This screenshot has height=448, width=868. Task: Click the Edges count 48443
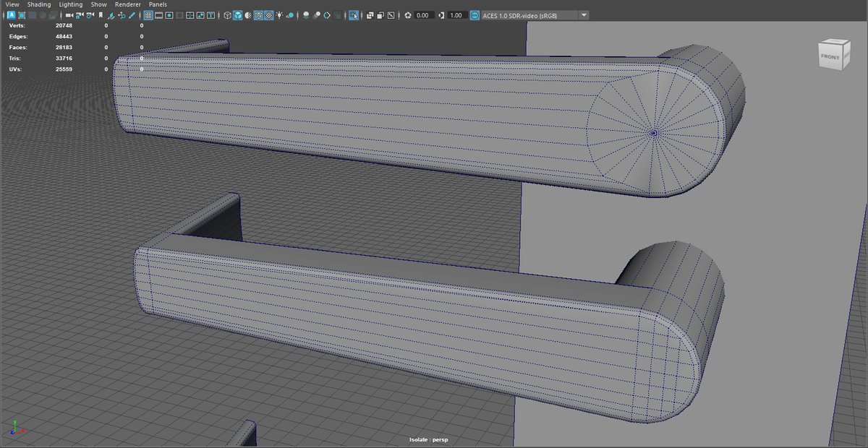[64, 35]
